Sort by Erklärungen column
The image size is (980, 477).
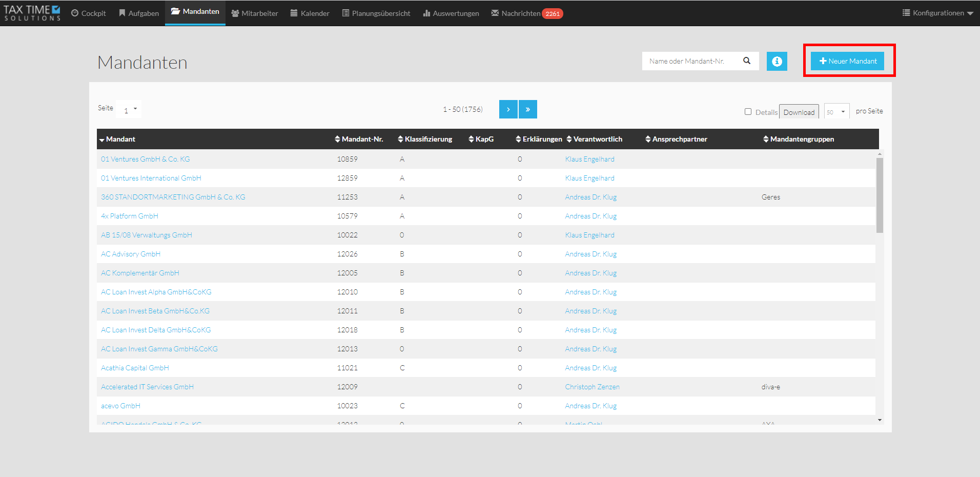[x=539, y=139]
